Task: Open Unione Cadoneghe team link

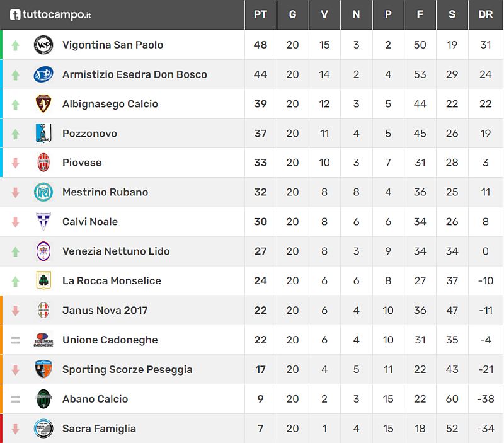Action: [110, 340]
